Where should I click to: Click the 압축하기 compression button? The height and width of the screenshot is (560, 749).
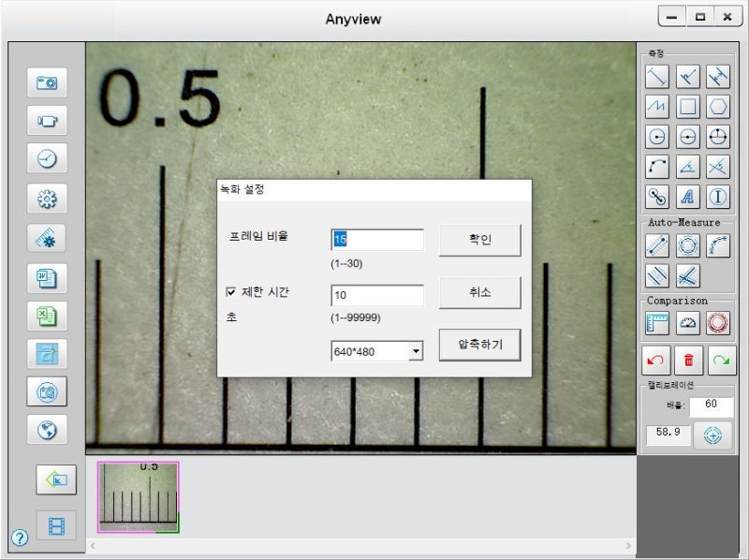point(479,345)
